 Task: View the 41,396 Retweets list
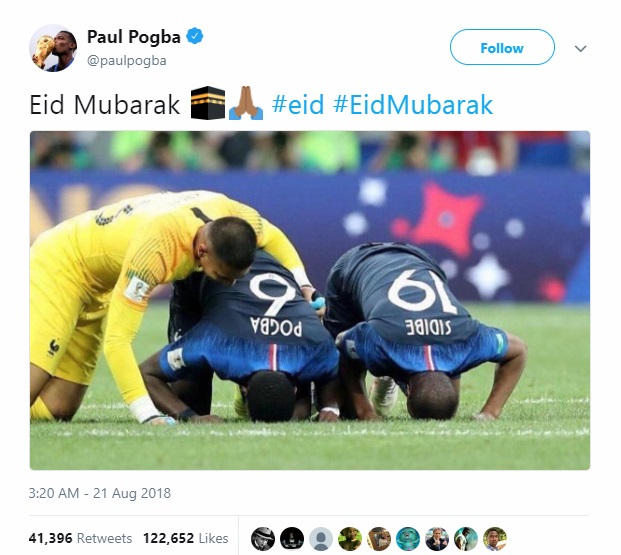80,538
